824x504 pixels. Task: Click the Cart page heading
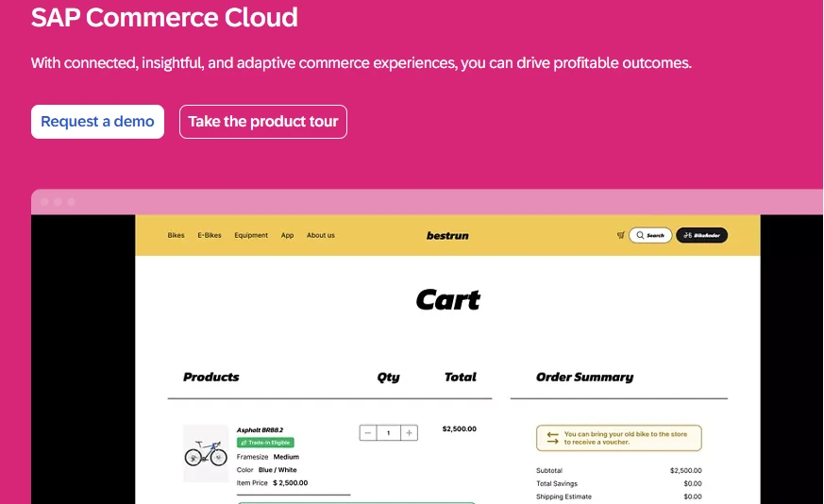click(x=447, y=300)
